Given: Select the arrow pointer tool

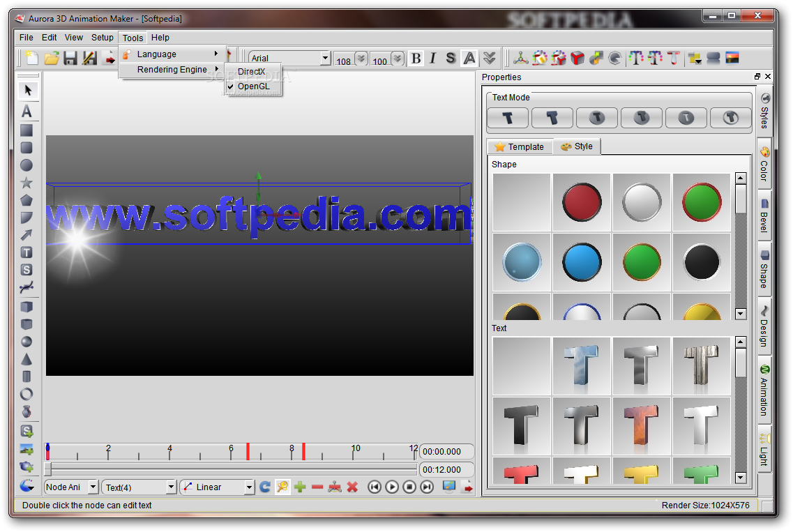Looking at the screenshot, I should pos(27,91).
